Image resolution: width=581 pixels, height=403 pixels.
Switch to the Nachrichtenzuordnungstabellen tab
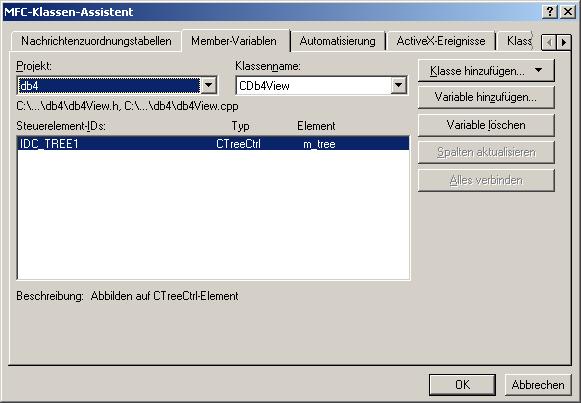coord(96,41)
